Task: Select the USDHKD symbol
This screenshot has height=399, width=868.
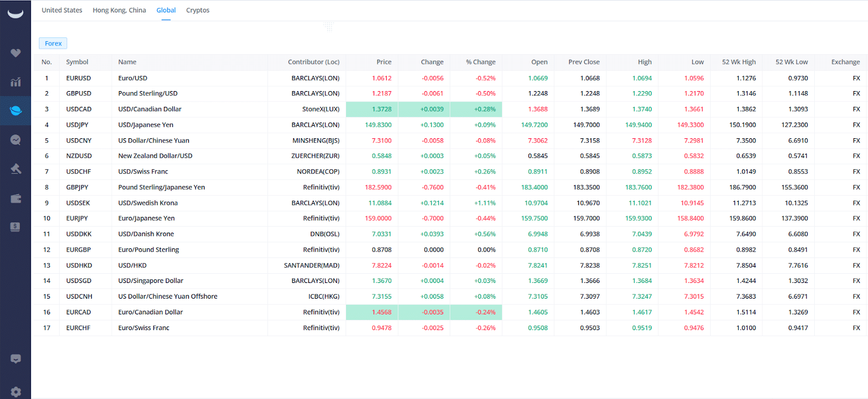Action: click(79, 266)
